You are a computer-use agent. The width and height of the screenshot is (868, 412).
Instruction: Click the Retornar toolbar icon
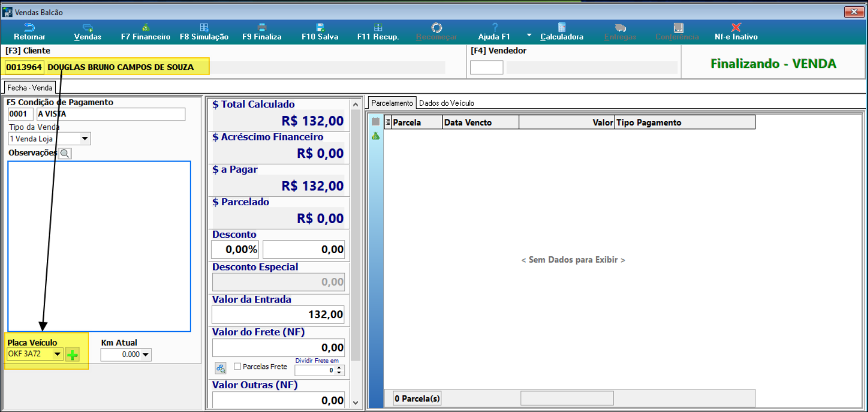pyautogui.click(x=29, y=32)
